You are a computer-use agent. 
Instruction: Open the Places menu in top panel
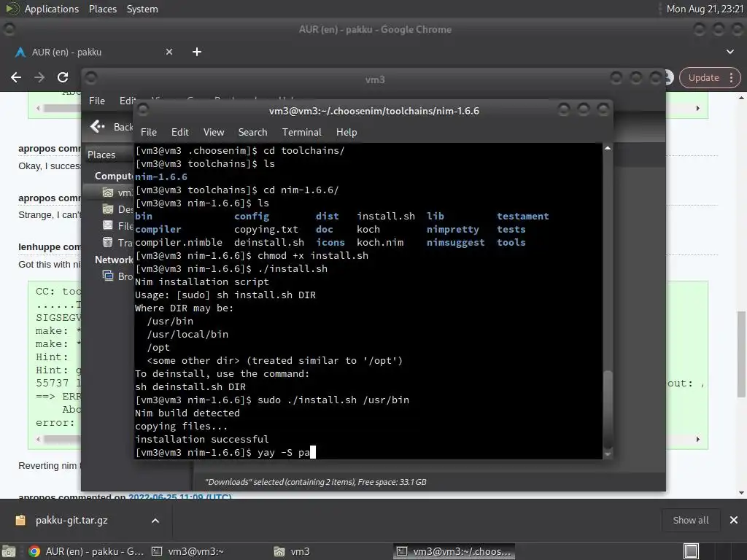click(102, 9)
